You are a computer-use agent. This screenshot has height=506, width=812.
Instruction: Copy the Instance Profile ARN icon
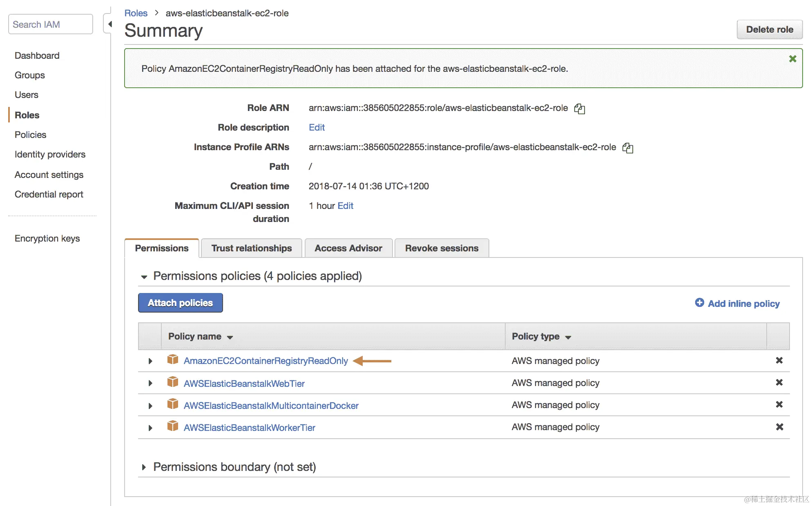(x=627, y=148)
